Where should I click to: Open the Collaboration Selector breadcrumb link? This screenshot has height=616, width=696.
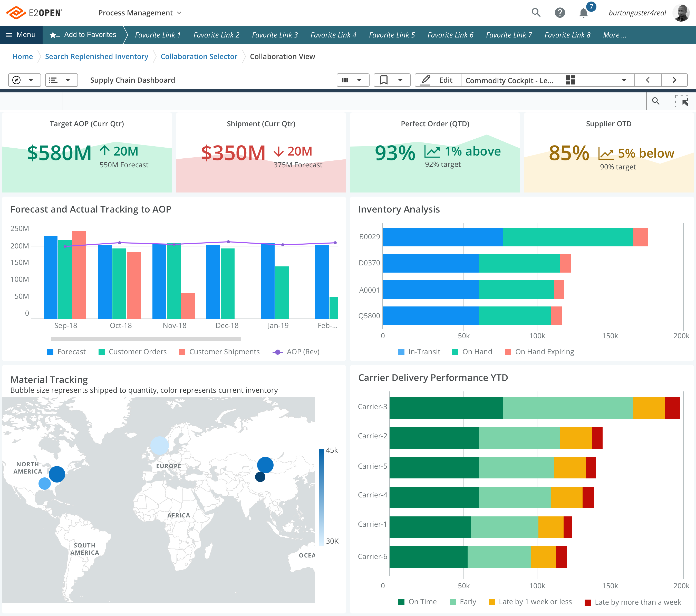pos(199,56)
